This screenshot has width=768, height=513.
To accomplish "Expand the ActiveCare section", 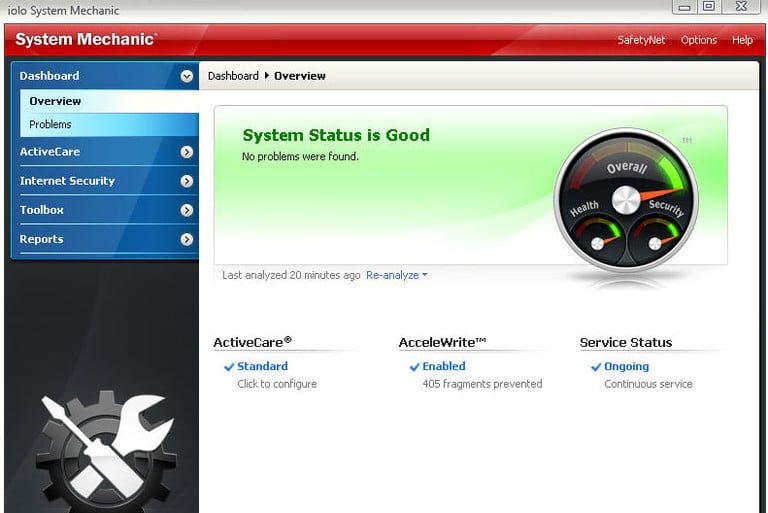I will click(x=187, y=152).
